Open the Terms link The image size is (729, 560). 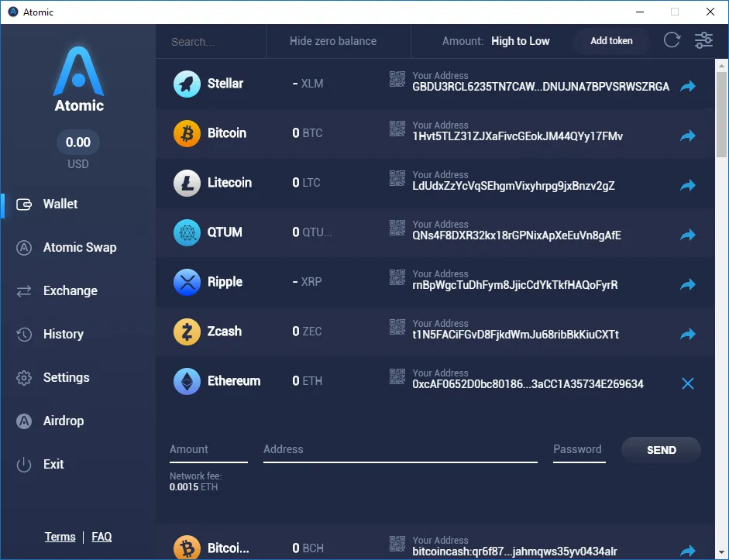click(60, 537)
